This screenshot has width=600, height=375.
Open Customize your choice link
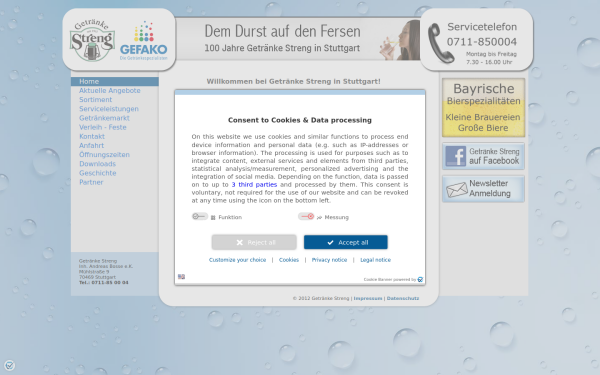pyautogui.click(x=237, y=260)
